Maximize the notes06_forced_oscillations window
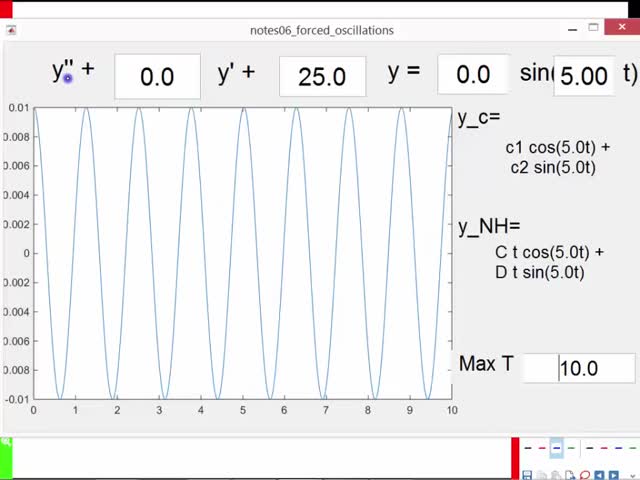 [593, 29]
